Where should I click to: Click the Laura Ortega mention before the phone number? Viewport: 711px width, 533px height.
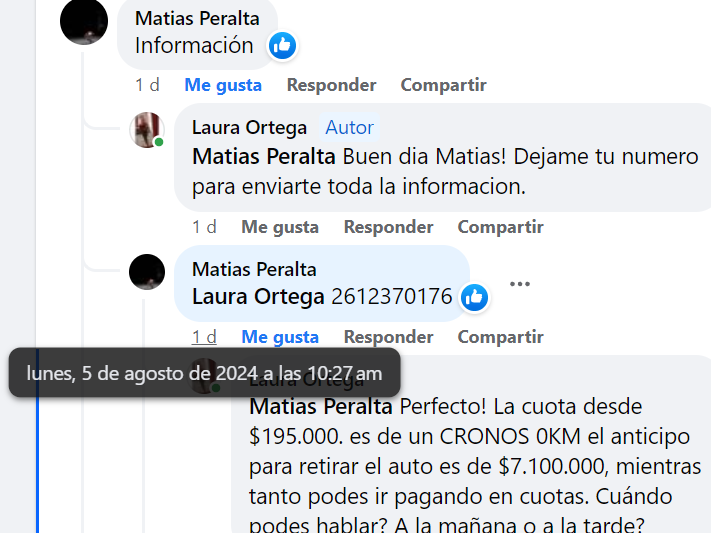pos(258,297)
